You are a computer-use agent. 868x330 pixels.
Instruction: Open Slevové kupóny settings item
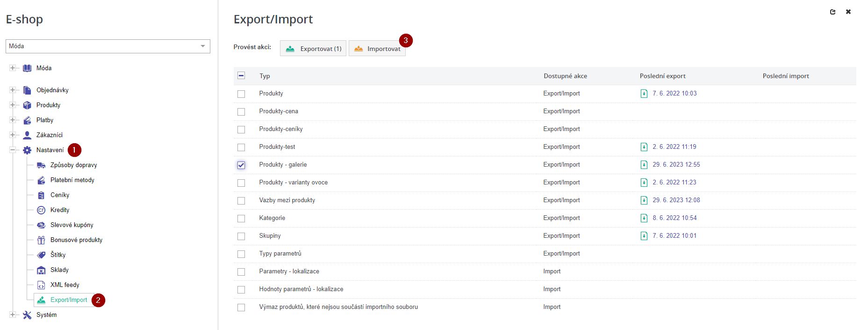pyautogui.click(x=72, y=225)
